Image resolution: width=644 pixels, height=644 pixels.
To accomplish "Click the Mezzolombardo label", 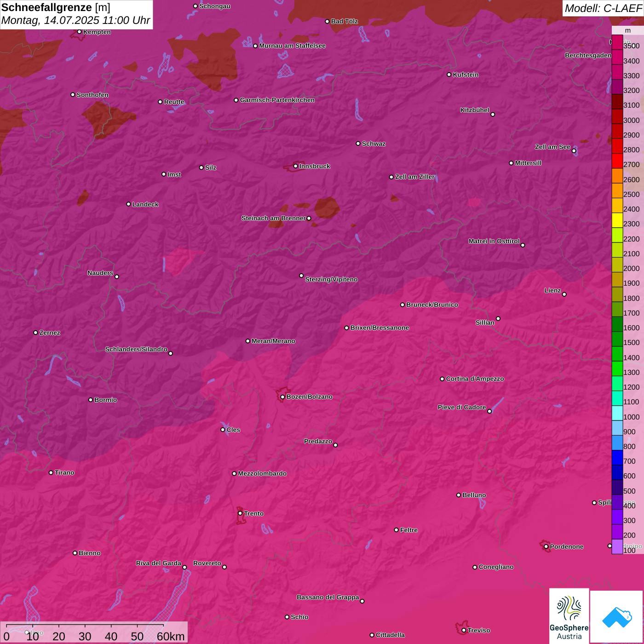I will pyautogui.click(x=262, y=473).
